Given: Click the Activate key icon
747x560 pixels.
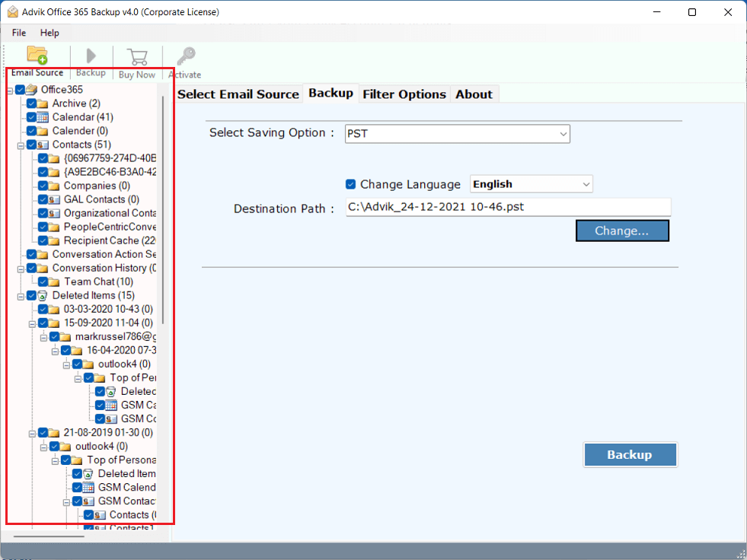Looking at the screenshot, I should [186, 56].
